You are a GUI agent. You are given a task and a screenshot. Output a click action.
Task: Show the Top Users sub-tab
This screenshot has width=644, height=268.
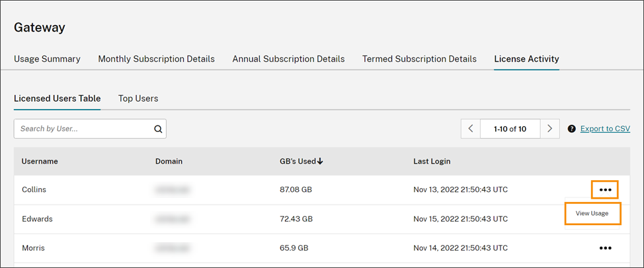coord(138,98)
